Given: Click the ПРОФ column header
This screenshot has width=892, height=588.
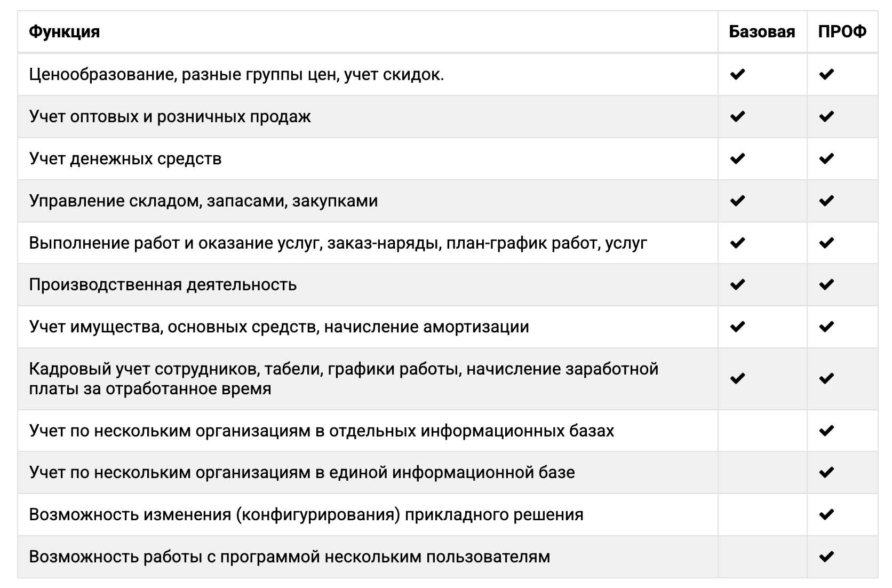Looking at the screenshot, I should tap(842, 32).
